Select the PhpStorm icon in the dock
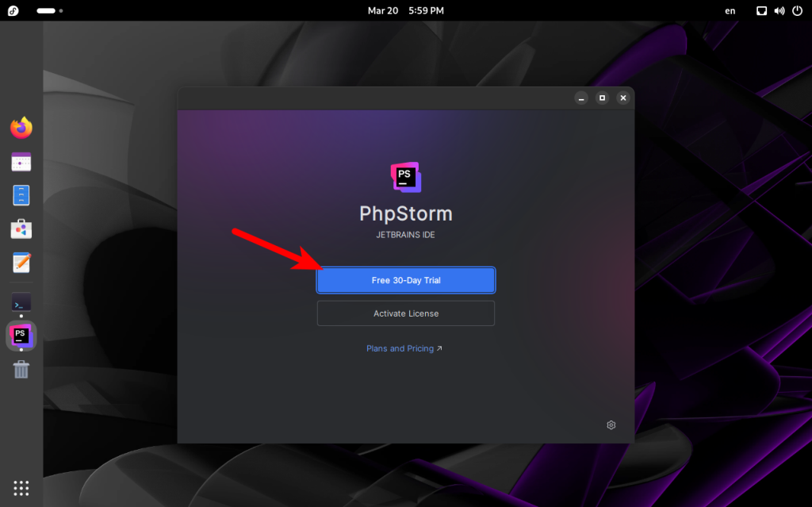812x507 pixels. point(21,336)
